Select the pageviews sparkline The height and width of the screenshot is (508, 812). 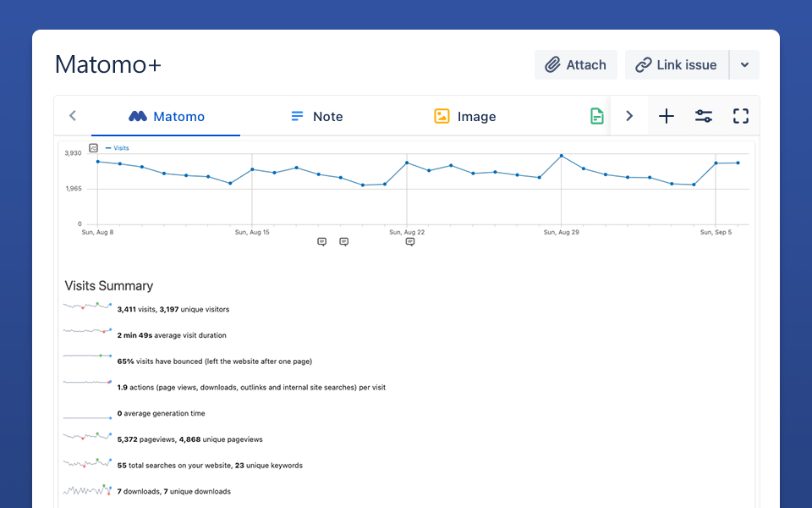pyautogui.click(x=87, y=436)
